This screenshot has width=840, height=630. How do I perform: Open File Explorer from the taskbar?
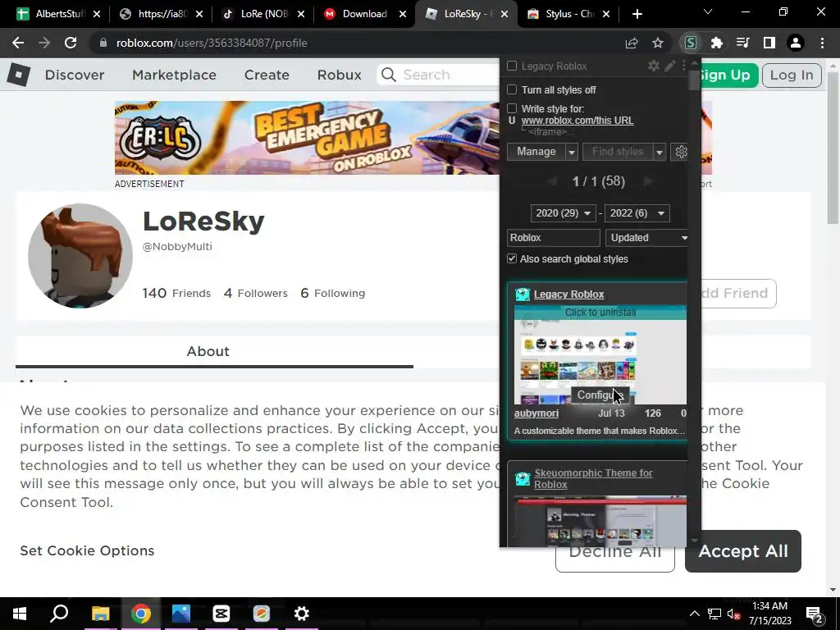click(x=101, y=614)
